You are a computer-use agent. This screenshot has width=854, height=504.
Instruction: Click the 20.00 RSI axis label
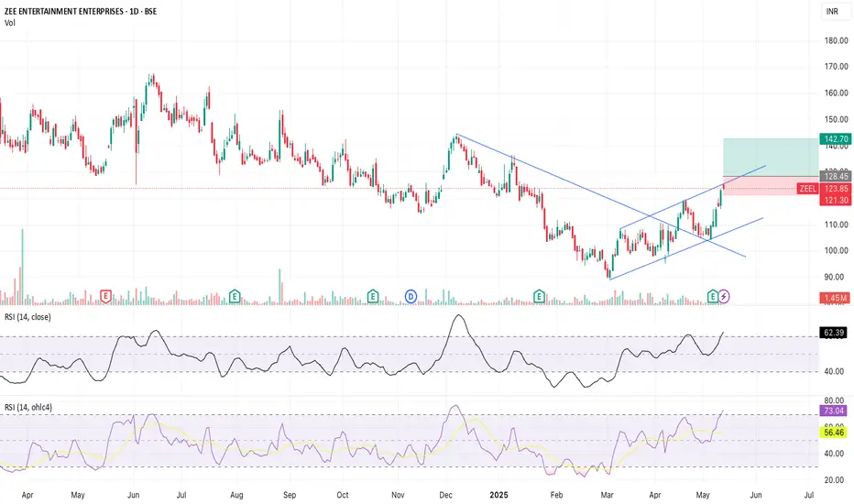834,480
